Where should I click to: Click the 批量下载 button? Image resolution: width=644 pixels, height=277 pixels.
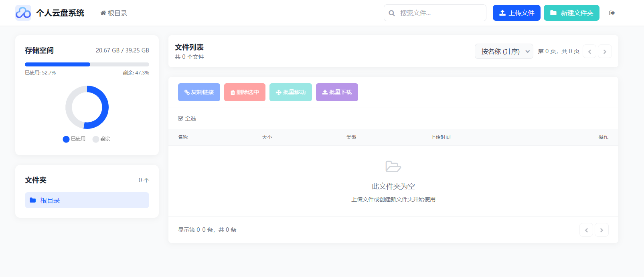pos(337,92)
